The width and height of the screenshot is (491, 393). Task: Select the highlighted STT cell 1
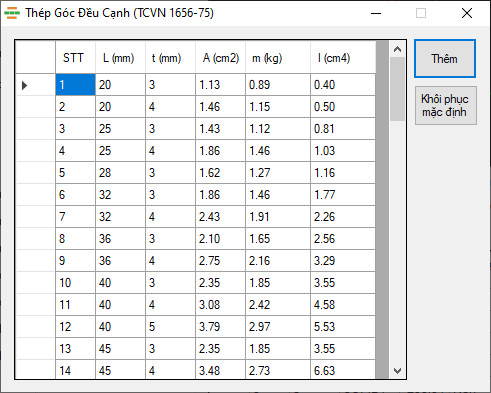(75, 85)
